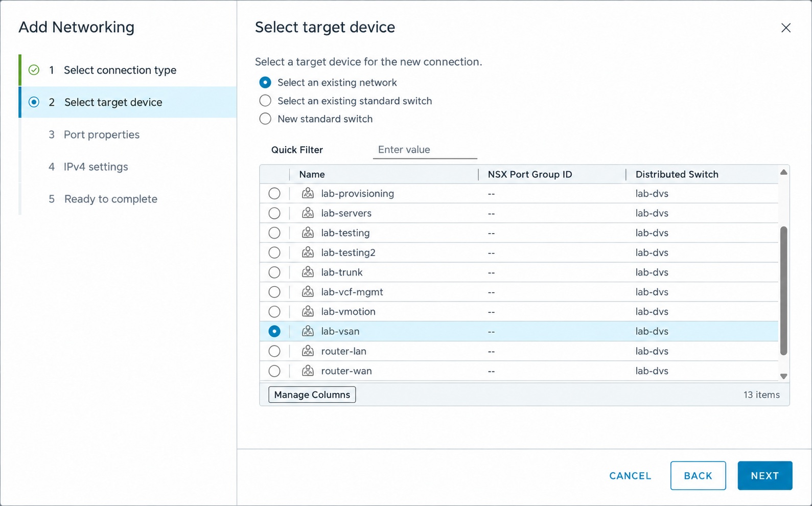
Task: Select the lab-testing2 network radio button
Action: (x=274, y=252)
